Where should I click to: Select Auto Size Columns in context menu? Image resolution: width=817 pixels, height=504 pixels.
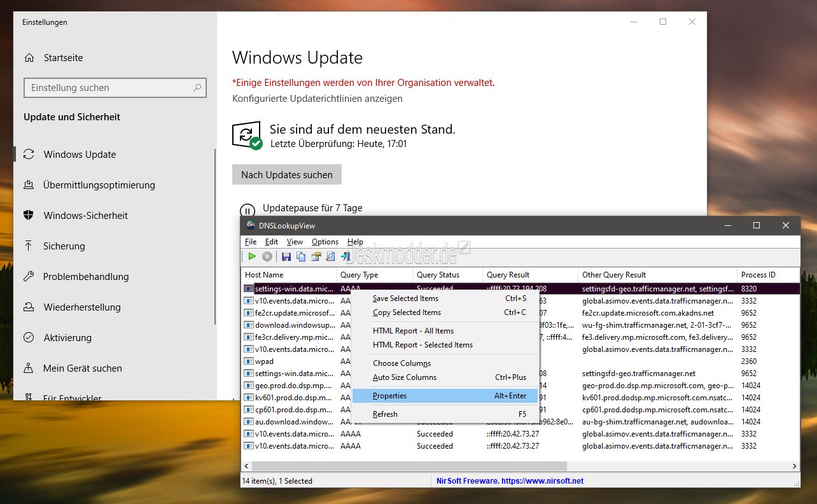445,377
